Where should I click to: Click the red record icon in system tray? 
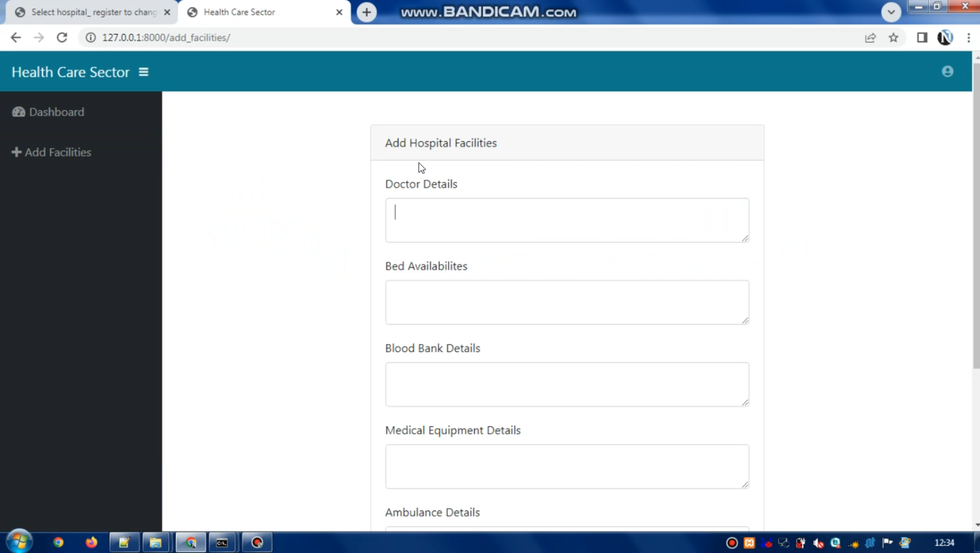point(732,543)
